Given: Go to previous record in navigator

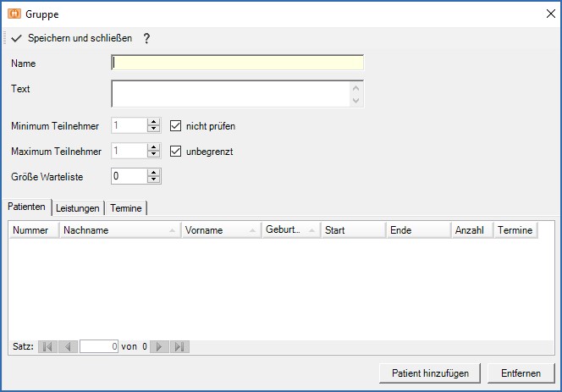Looking at the screenshot, I should 69,346.
